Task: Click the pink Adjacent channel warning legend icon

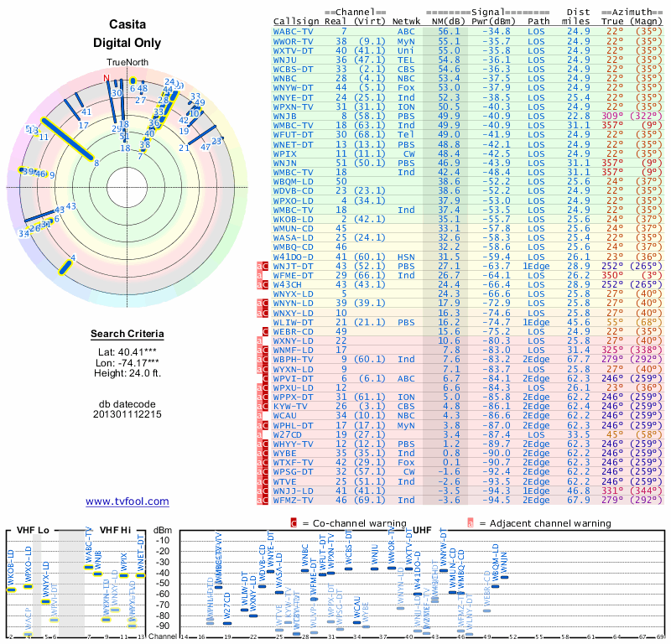Action: point(471,523)
